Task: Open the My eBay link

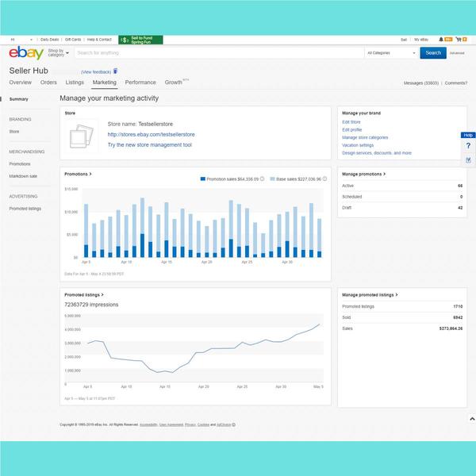Action: point(421,40)
